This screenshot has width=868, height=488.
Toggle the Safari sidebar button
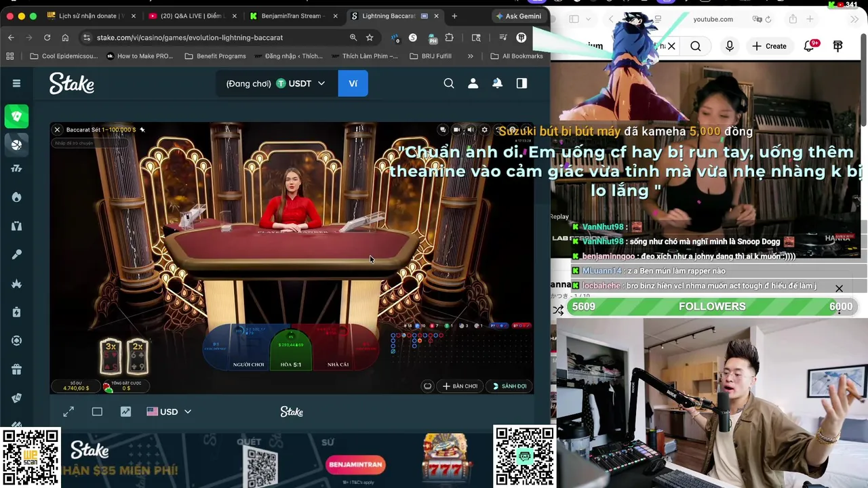[x=574, y=19]
